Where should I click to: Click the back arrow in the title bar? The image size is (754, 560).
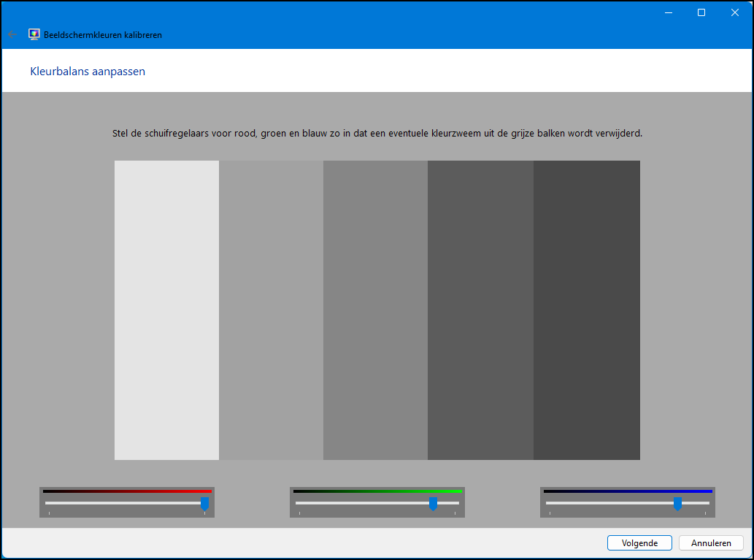pos(12,34)
